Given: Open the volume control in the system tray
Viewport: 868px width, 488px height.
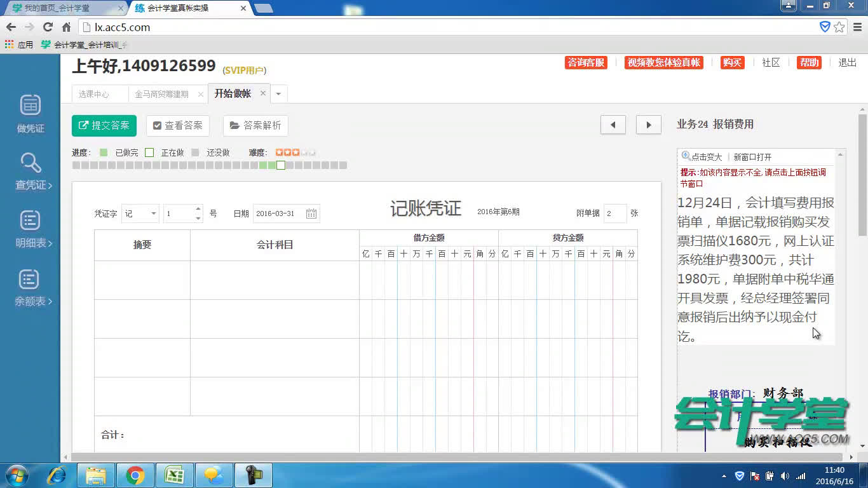Looking at the screenshot, I should coord(784,475).
